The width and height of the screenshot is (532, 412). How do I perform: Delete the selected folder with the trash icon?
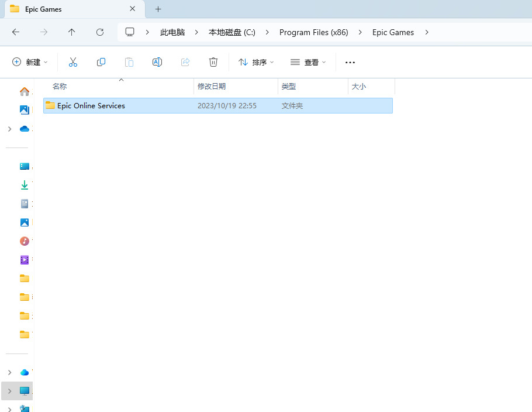click(213, 62)
